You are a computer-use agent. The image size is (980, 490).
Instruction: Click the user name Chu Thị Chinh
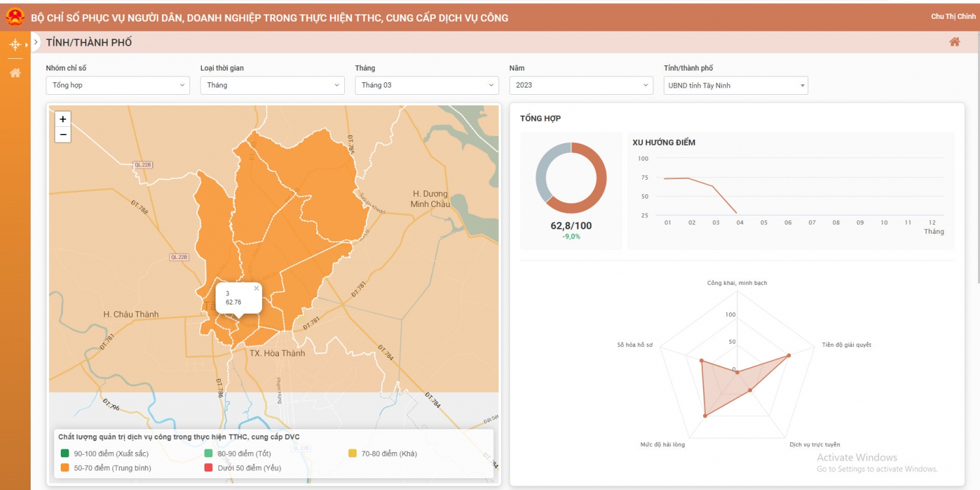click(x=953, y=17)
